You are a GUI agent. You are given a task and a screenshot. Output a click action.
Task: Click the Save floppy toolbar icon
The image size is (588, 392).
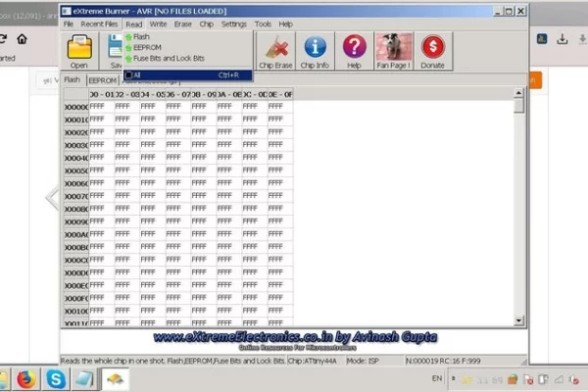pos(115,46)
